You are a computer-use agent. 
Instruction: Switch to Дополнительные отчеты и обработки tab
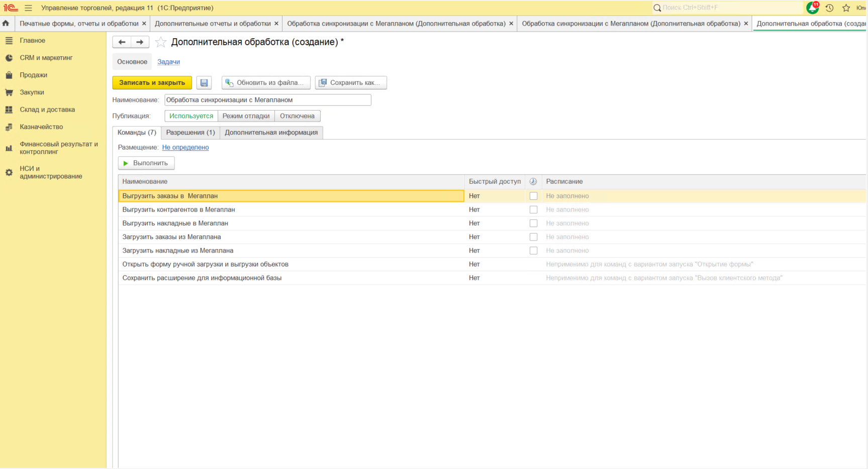coord(213,24)
